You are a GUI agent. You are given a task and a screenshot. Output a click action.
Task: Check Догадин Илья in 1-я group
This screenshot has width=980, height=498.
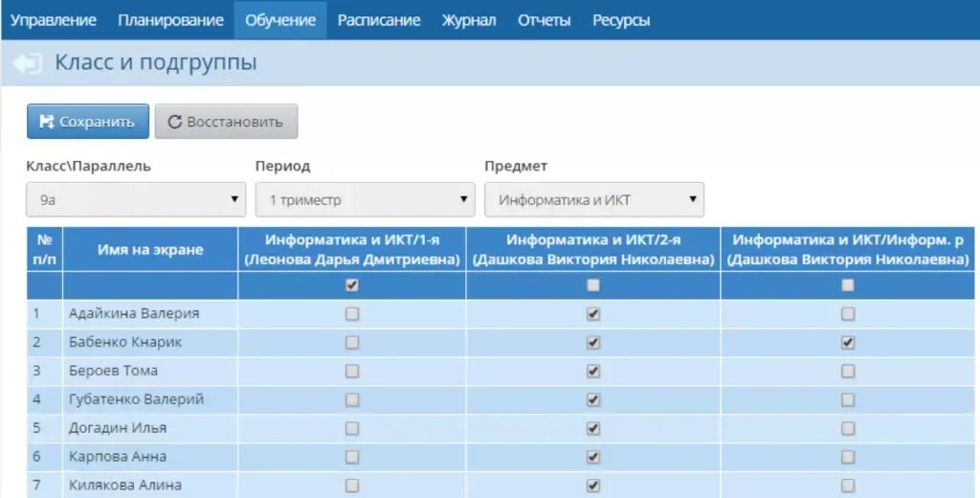click(352, 428)
